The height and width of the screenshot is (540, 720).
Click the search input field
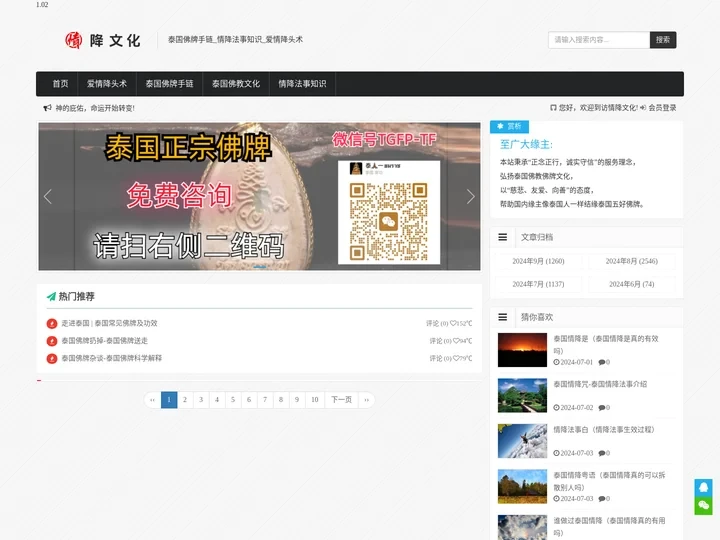[x=599, y=40]
